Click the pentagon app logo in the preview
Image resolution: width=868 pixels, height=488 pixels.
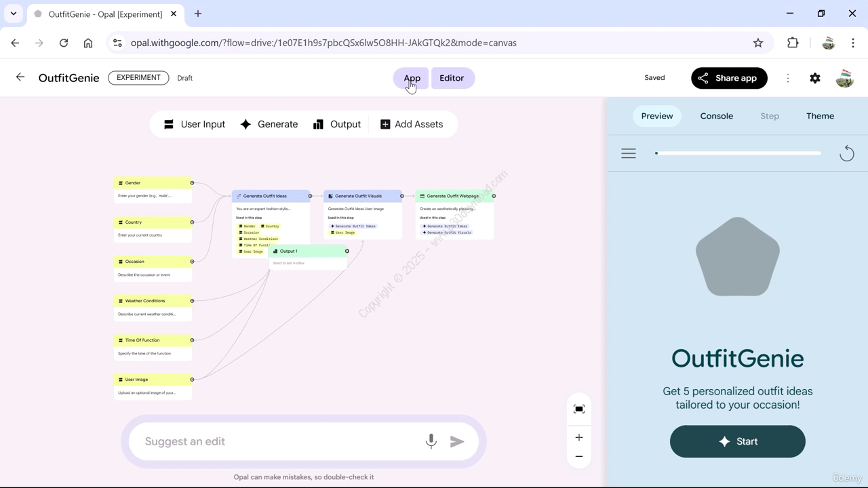pyautogui.click(x=738, y=256)
